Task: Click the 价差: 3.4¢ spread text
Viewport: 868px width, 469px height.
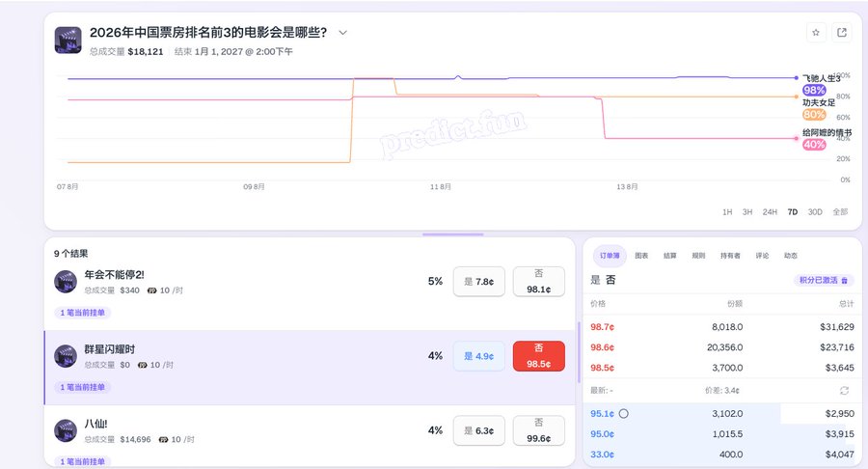Action: [x=721, y=391]
